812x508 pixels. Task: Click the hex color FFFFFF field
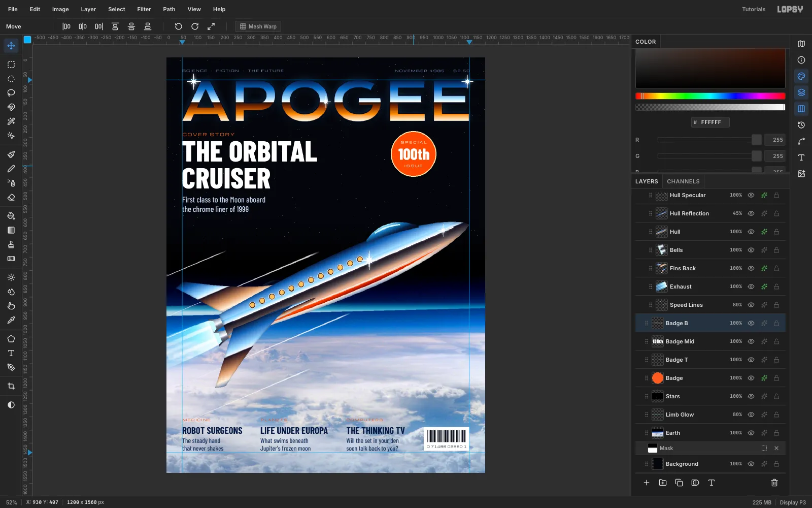click(x=710, y=122)
